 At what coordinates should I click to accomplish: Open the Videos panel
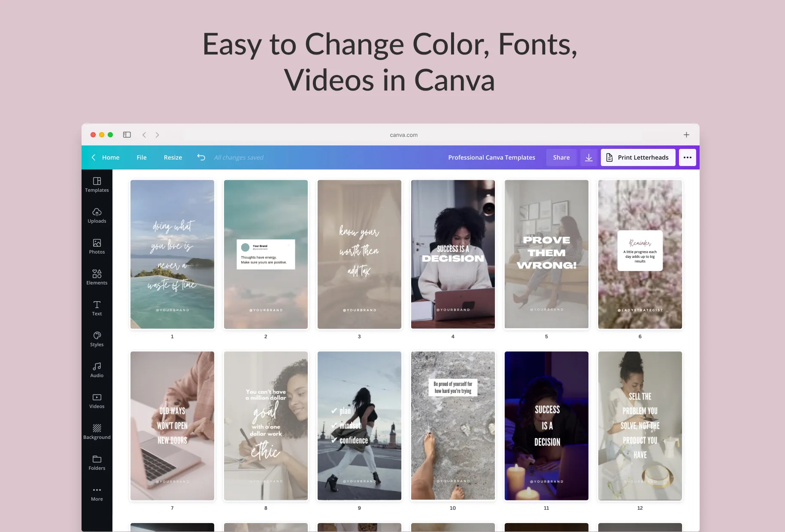coord(97,401)
